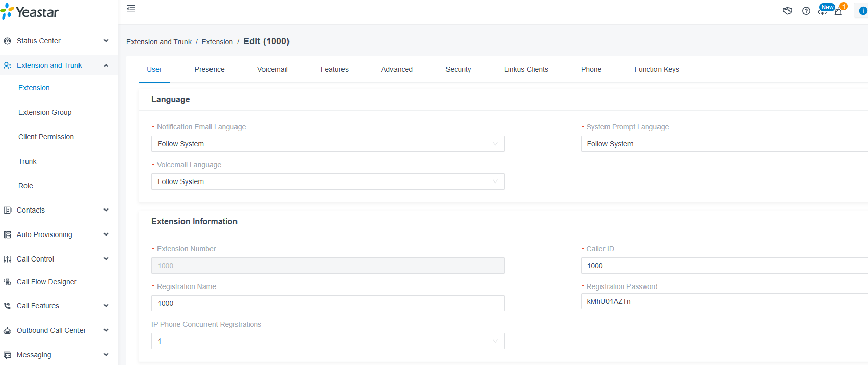Viewport: 868px width, 365px height.
Task: Open the System Prompt Language dropdown
Action: 724,144
